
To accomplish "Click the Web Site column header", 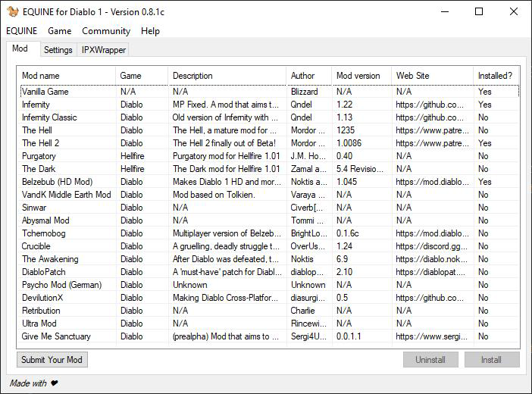I will (432, 76).
